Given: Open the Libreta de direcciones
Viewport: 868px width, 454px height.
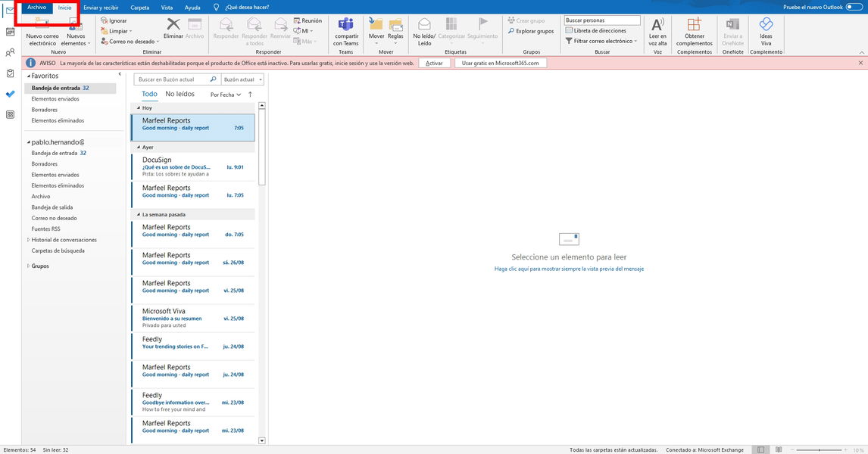Looking at the screenshot, I should [595, 31].
